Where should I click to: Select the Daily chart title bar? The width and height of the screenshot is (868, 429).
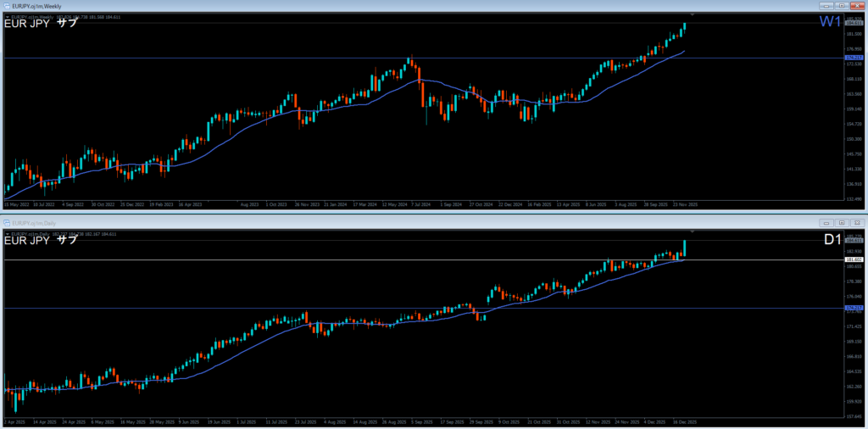tap(424, 222)
